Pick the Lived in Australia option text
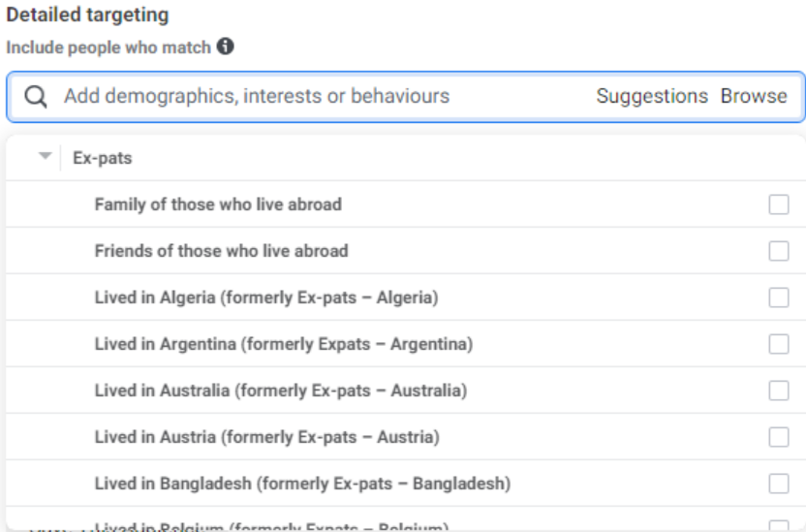This screenshot has height=532, width=806. click(281, 391)
